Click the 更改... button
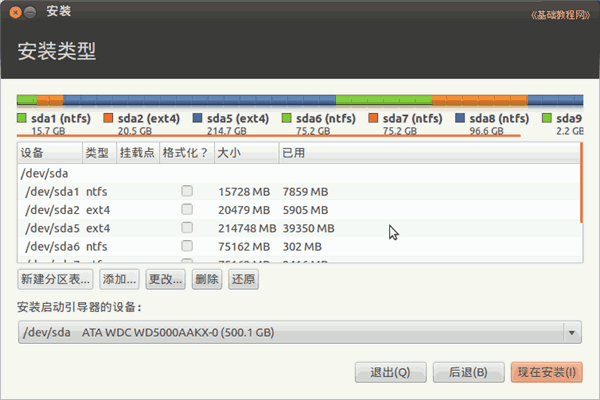 point(165,279)
